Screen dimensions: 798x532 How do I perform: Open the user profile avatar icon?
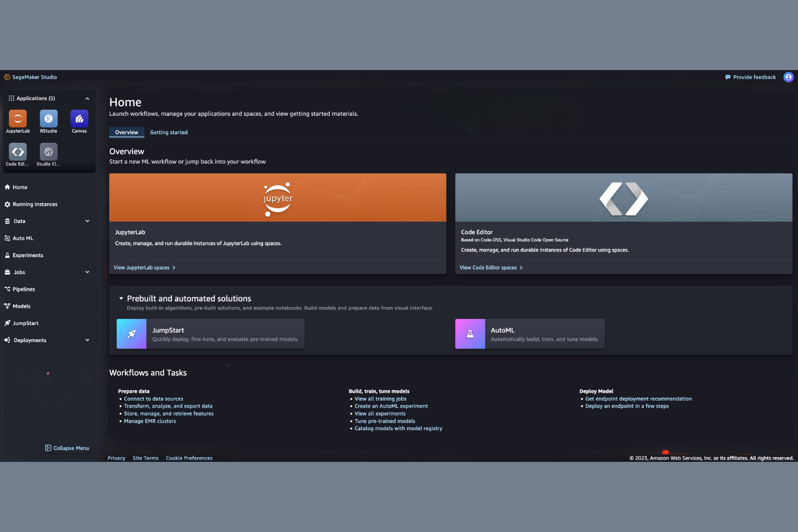pos(788,77)
